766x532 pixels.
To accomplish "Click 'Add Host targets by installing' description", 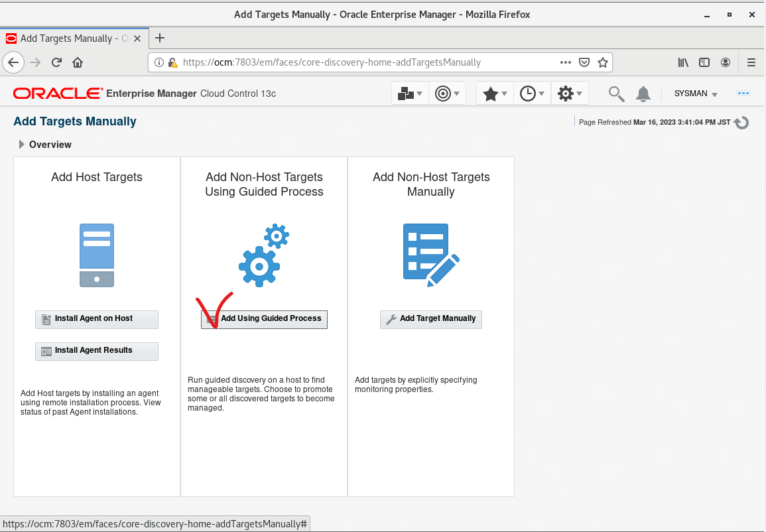I will click(x=91, y=403).
